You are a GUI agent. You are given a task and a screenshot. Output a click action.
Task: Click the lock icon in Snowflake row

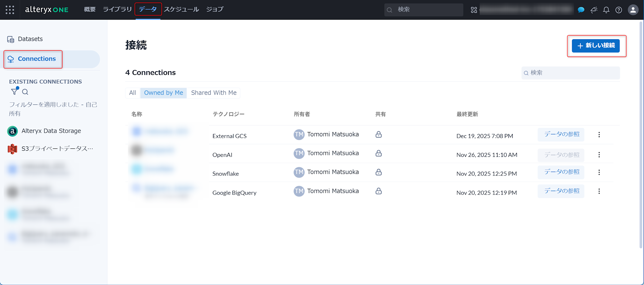[379, 172]
